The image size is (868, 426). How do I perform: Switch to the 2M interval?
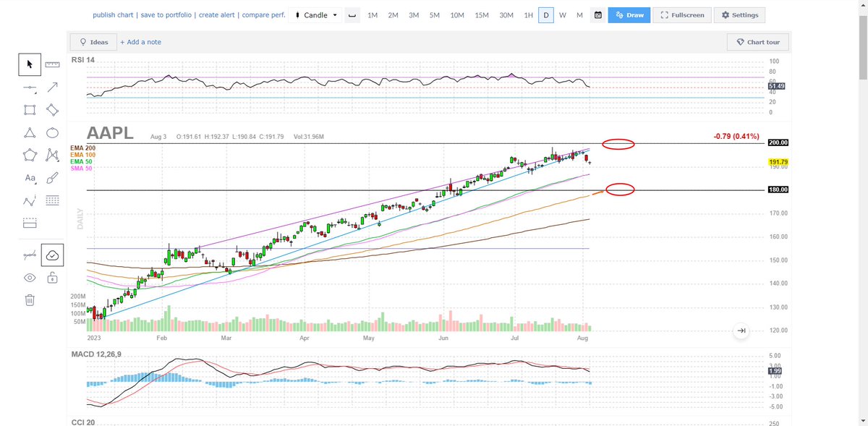pos(393,15)
